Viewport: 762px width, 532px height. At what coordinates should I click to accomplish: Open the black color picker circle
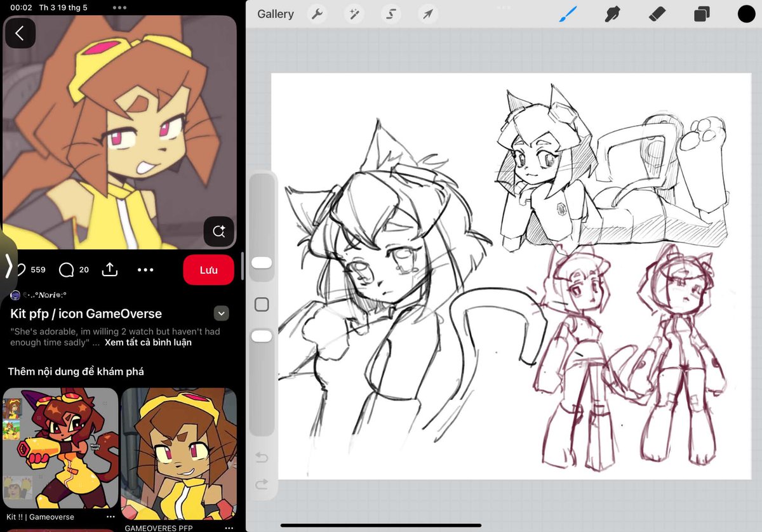pos(746,14)
